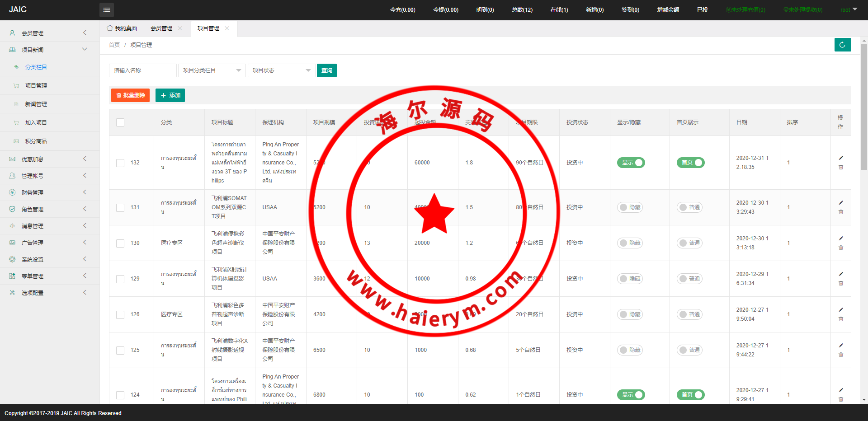The image size is (868, 421).
Task: Click trash delete icon for row 126
Action: (841, 319)
